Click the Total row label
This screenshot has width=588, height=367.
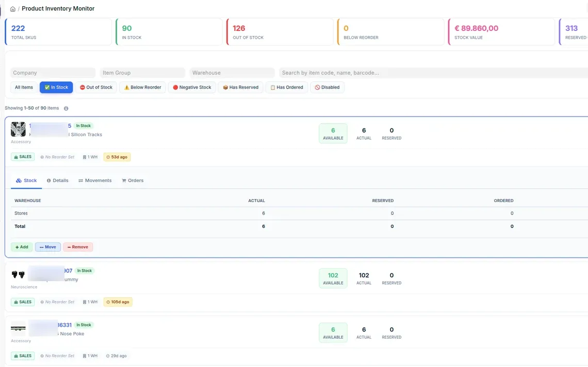click(20, 226)
